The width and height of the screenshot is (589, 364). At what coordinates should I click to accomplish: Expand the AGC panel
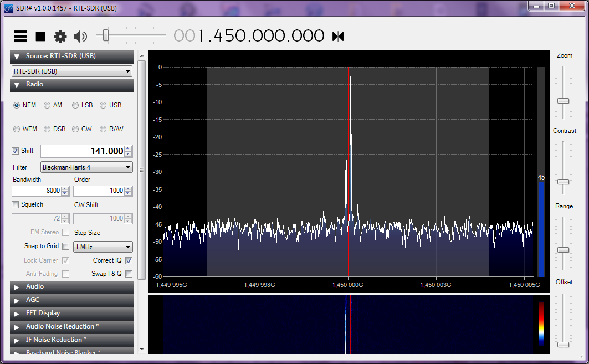(72, 300)
